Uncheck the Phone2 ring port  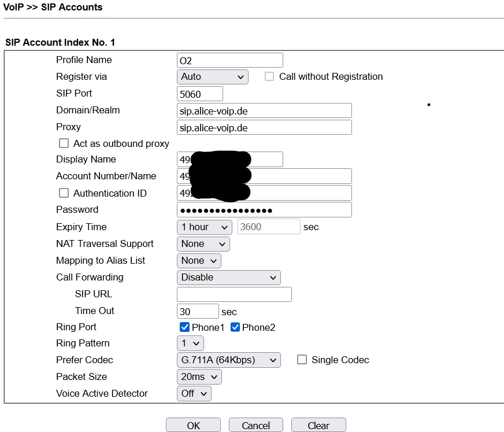click(235, 327)
